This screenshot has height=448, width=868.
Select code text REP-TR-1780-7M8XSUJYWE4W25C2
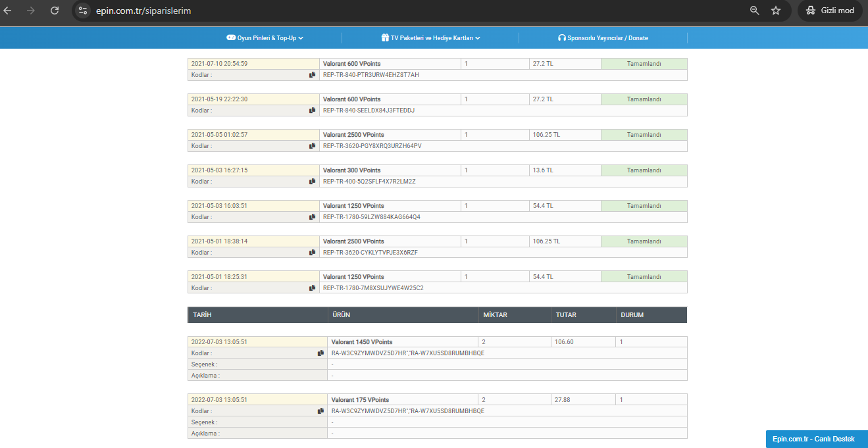point(372,288)
